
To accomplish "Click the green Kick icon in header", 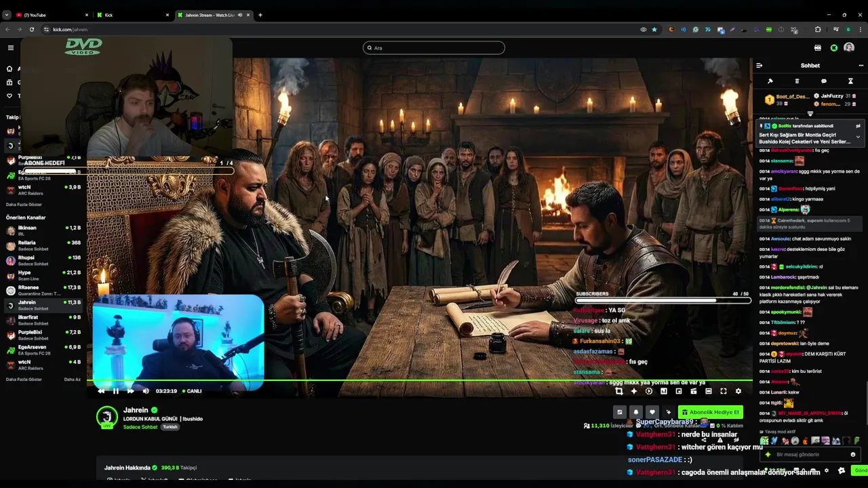I will (834, 47).
